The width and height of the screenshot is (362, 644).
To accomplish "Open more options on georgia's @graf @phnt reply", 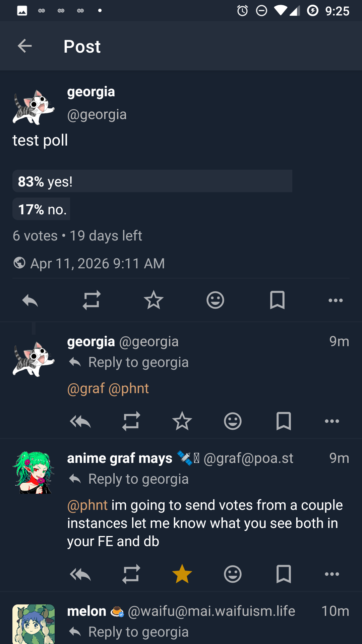I will coord(332,421).
